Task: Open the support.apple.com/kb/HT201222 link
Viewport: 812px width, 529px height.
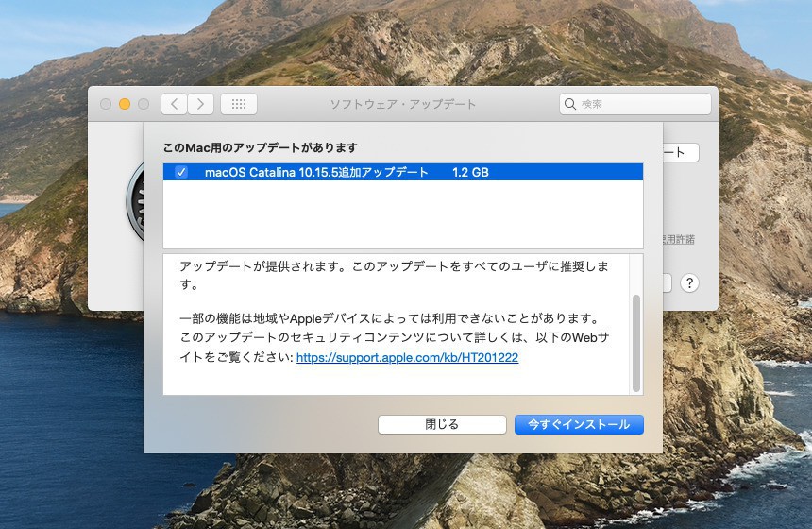Action: tap(407, 357)
